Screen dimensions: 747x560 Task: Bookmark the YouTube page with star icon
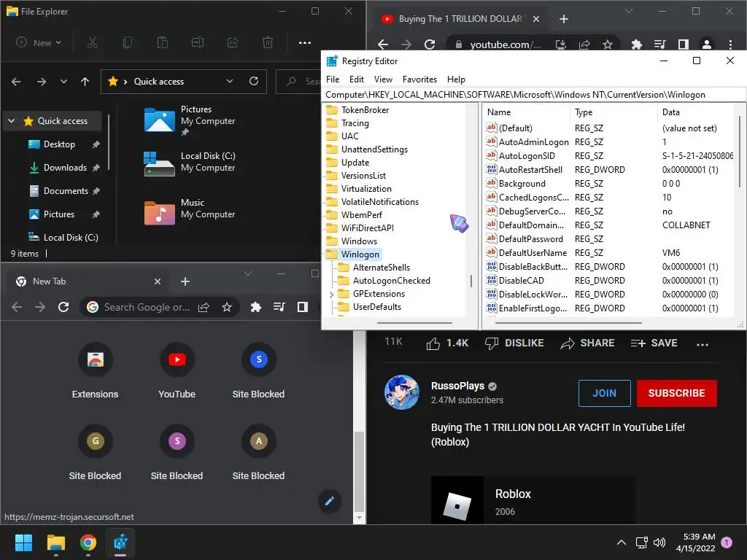pyautogui.click(x=608, y=44)
